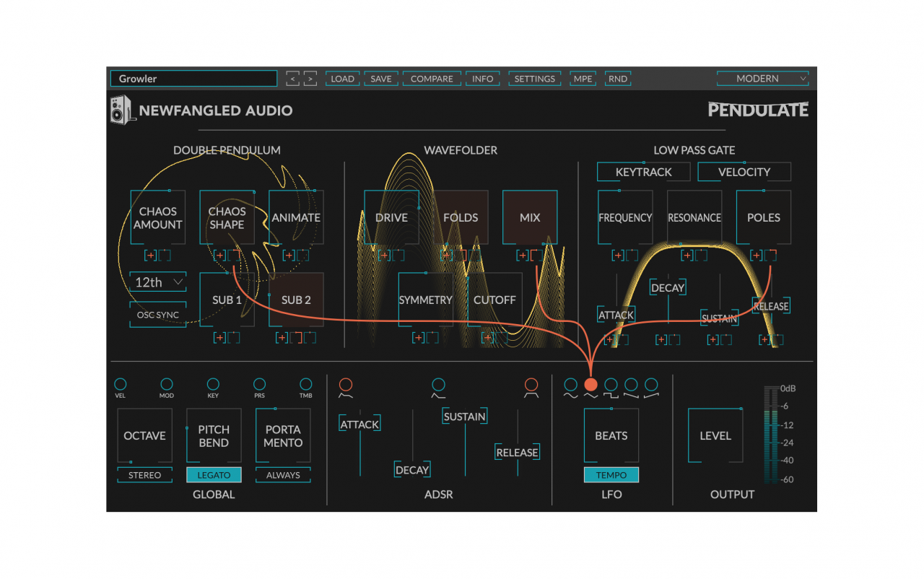Disable the LFO TEMPO sync

[x=611, y=475]
